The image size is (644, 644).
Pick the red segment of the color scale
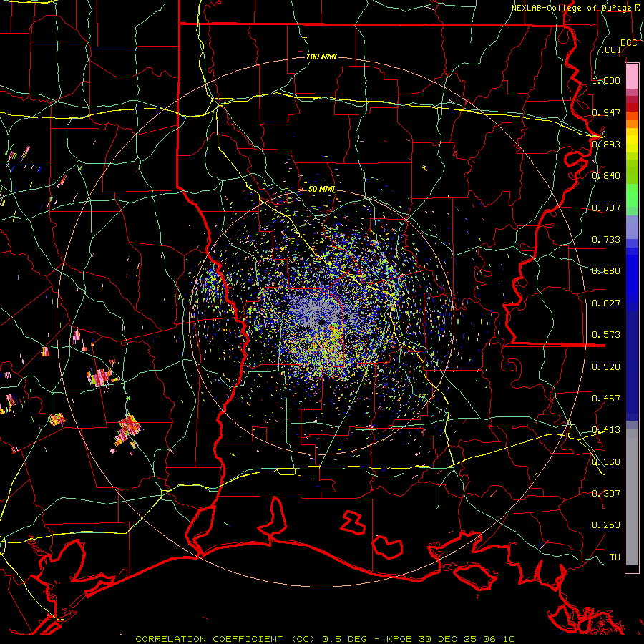(632, 107)
